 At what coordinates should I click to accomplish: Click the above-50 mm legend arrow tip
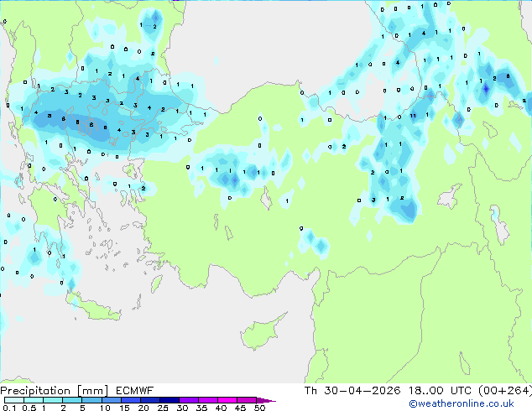tap(266, 400)
